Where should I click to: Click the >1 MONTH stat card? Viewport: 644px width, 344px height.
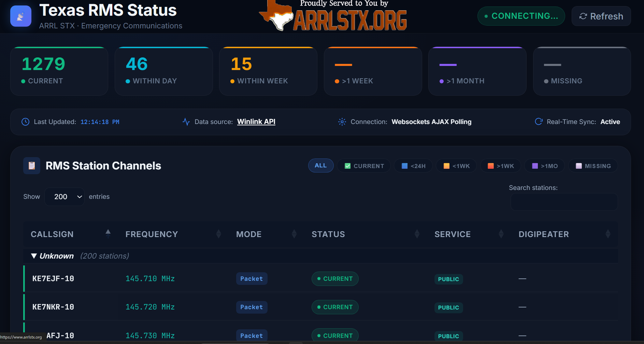[477, 71]
